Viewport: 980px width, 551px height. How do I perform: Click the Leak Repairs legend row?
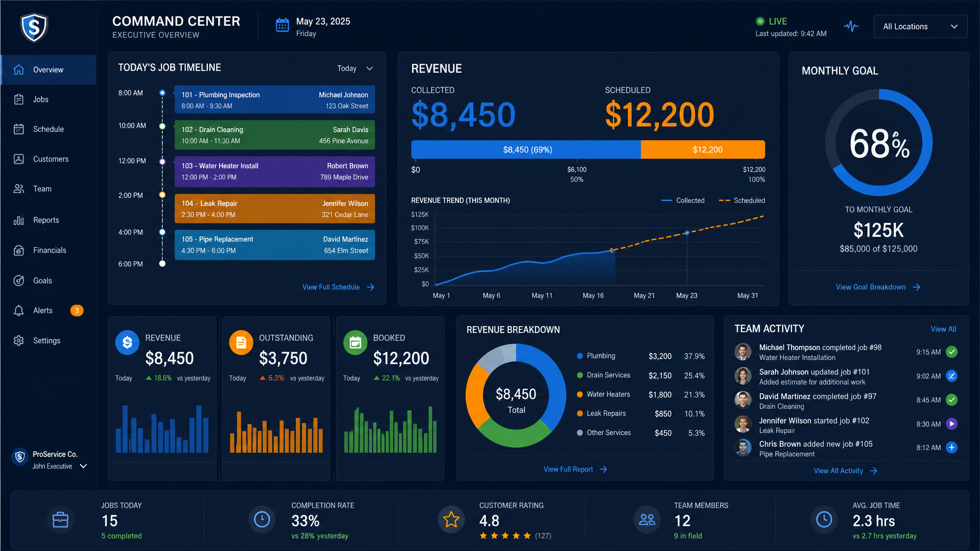point(641,413)
